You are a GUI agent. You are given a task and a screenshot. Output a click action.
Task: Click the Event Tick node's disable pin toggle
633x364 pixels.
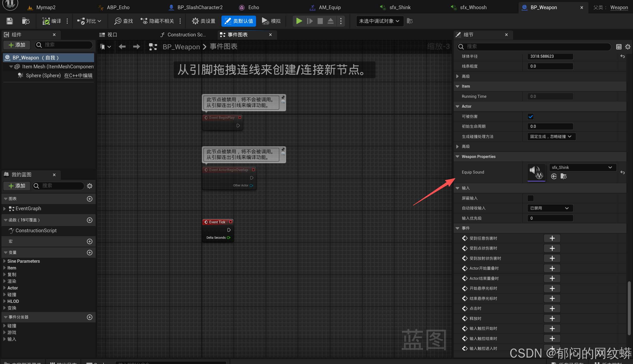coord(231,222)
